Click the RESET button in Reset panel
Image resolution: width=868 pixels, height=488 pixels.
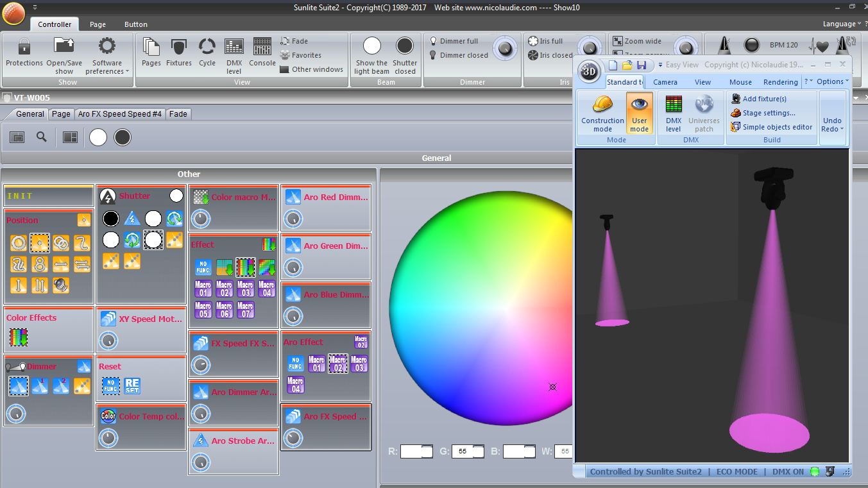(x=132, y=386)
